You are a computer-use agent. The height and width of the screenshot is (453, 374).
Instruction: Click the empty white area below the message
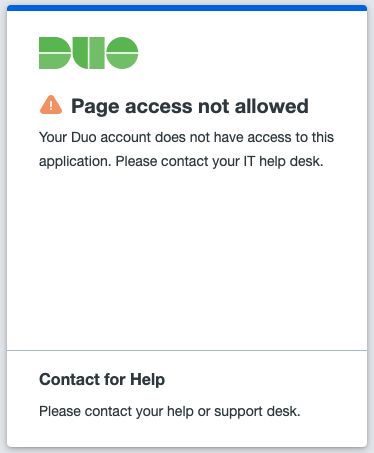pos(187,260)
